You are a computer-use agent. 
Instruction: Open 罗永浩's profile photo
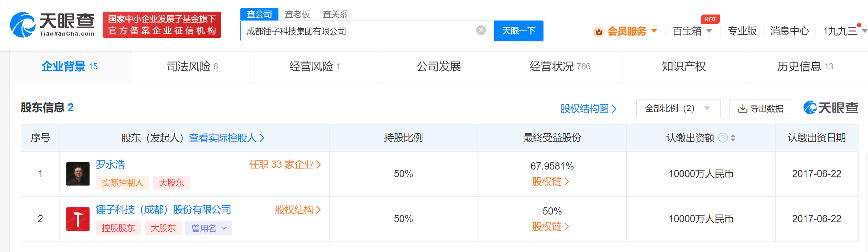(x=78, y=174)
